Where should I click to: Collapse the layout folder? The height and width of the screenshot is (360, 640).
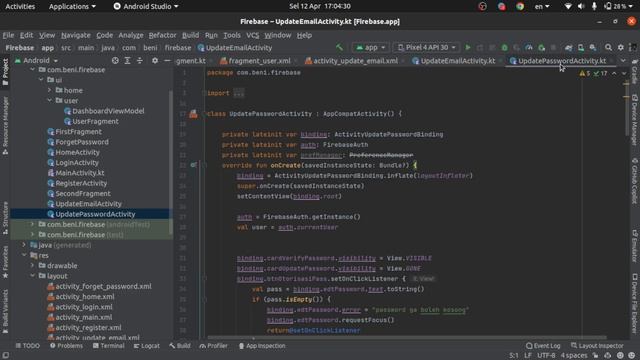[33, 276]
